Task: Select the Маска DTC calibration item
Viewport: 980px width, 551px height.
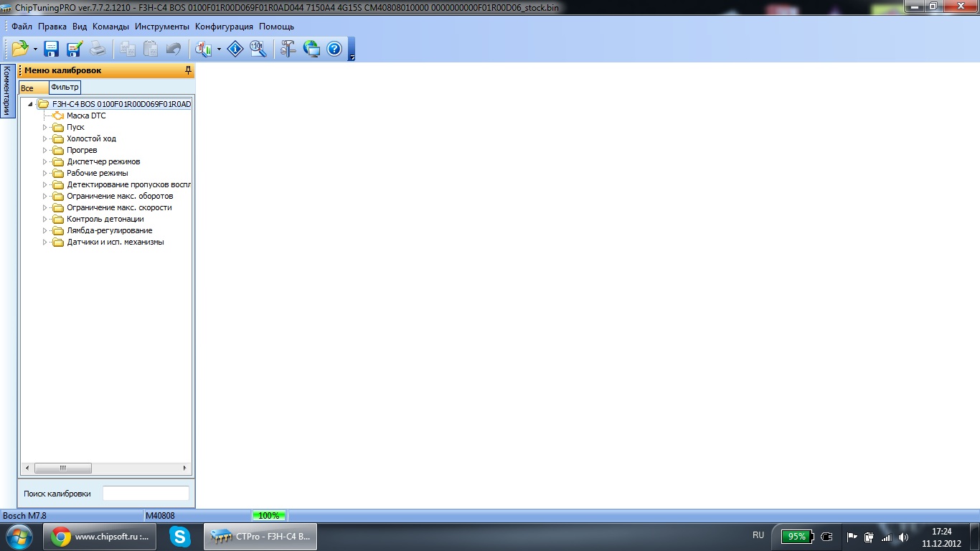Action: coord(86,116)
